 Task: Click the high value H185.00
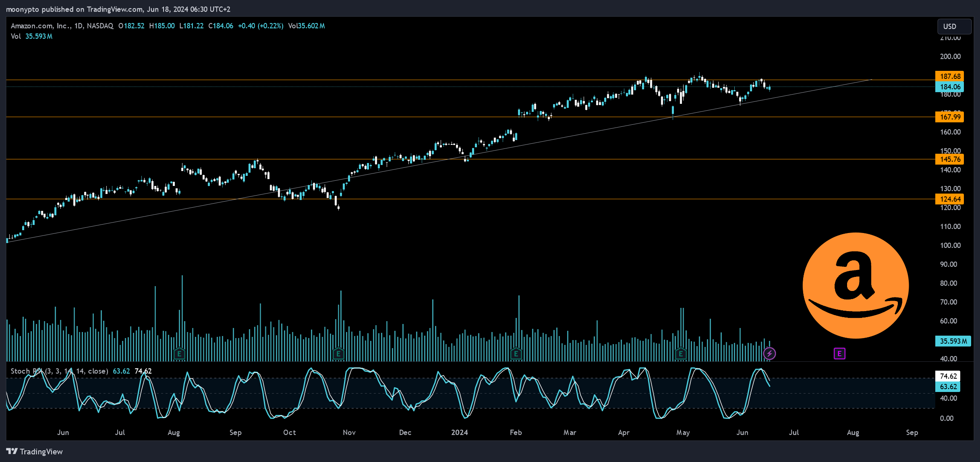coord(162,26)
